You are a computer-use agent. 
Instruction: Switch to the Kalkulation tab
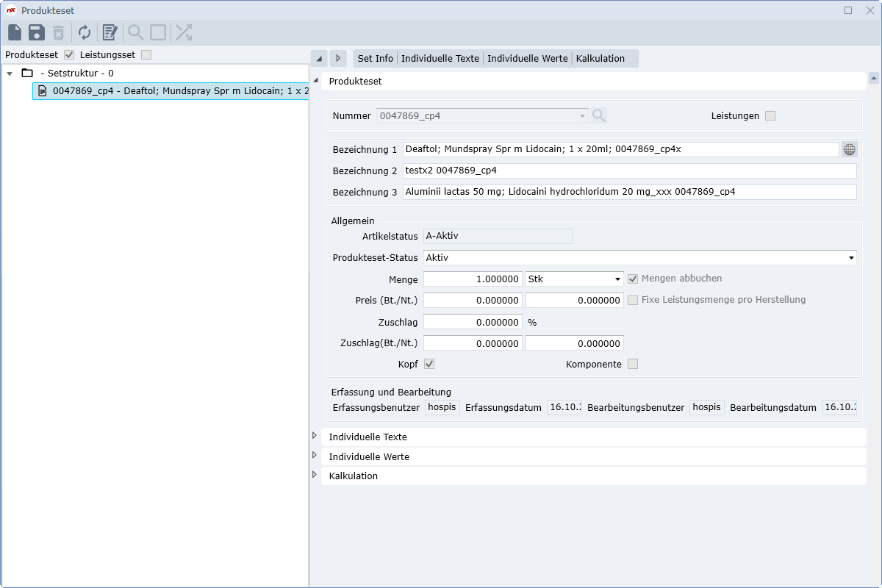pos(600,59)
